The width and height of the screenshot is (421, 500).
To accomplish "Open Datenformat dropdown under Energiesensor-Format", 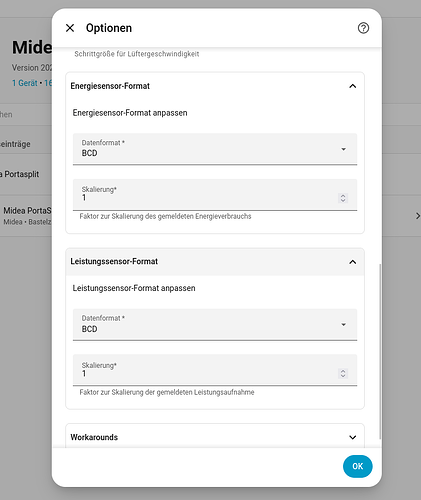I will click(215, 149).
